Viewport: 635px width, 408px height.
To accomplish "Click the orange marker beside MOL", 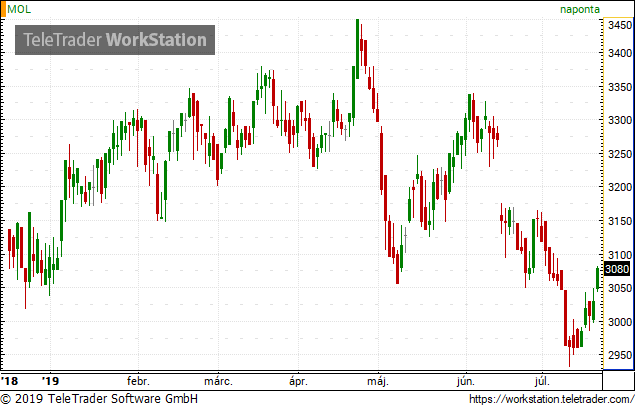I will point(3,9).
